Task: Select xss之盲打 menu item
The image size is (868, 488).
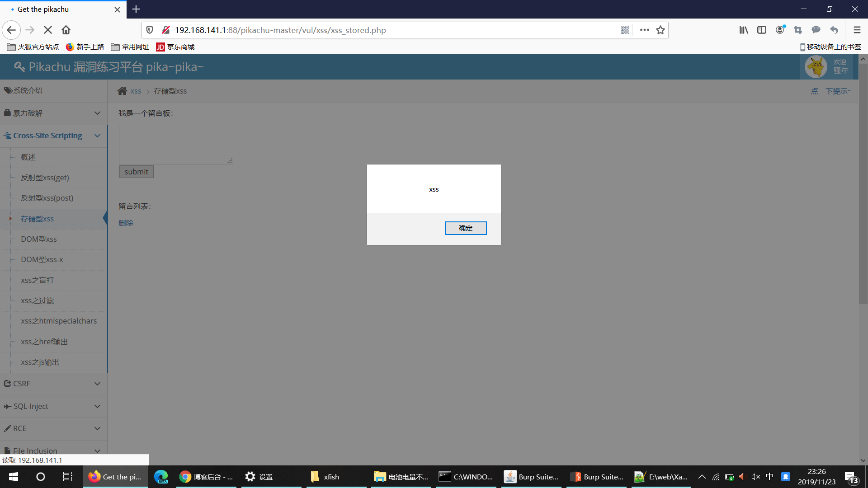Action: point(37,280)
